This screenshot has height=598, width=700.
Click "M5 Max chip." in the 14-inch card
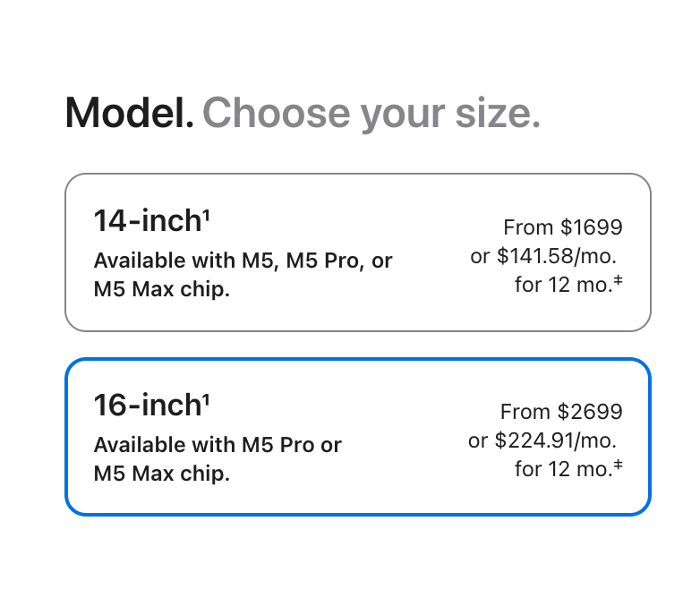pos(161,290)
